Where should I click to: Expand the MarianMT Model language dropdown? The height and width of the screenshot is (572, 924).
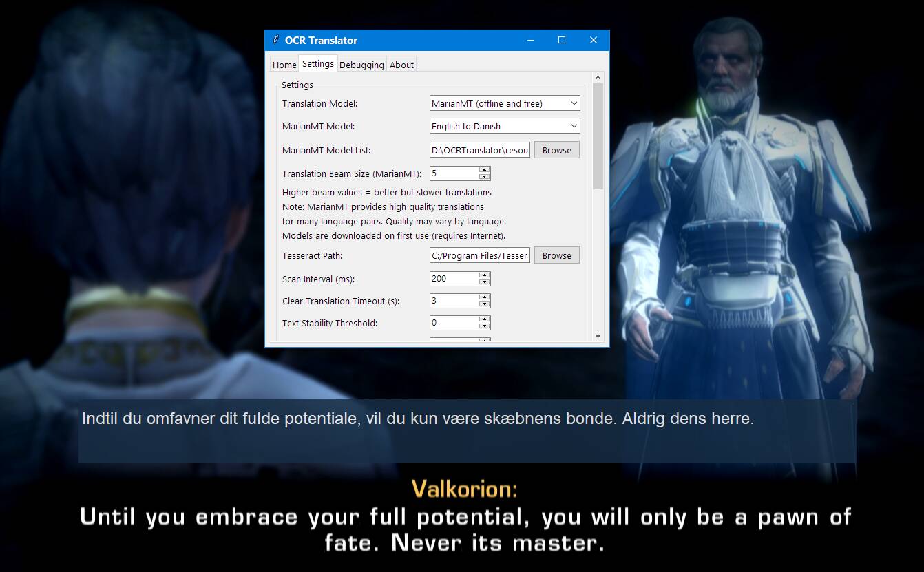505,126
